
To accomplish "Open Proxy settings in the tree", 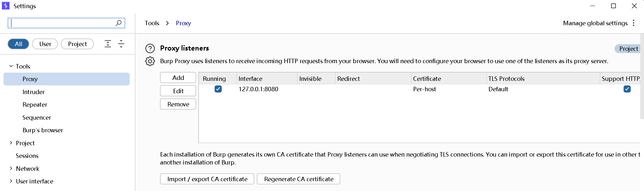I will 66,79.
